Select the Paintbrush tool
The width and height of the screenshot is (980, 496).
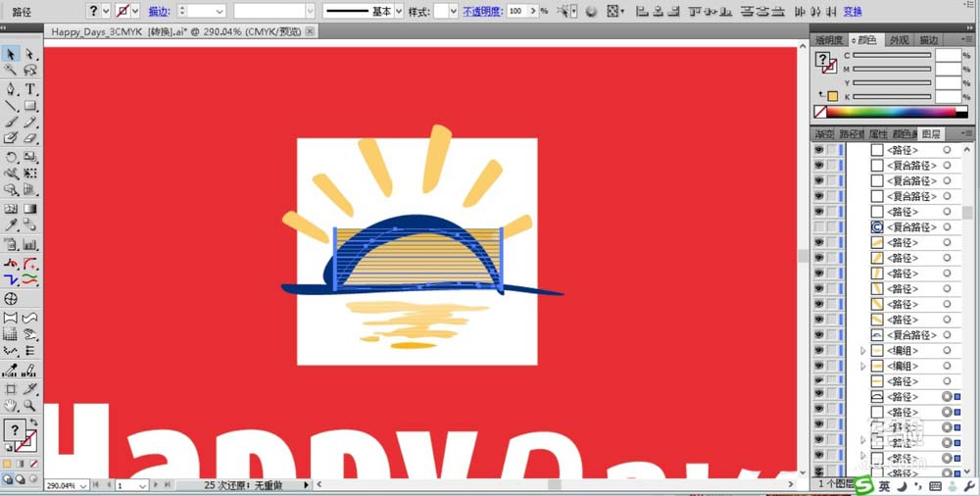(x=11, y=122)
